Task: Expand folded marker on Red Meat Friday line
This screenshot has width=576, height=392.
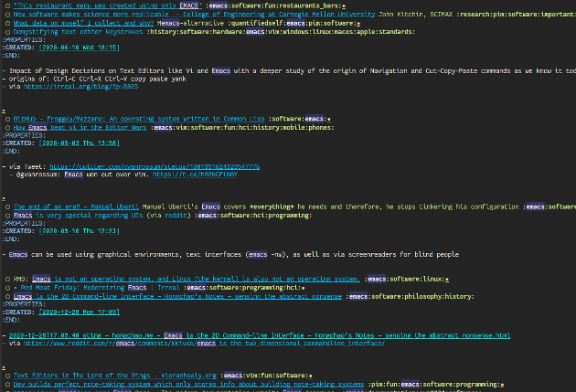Action: point(304,288)
